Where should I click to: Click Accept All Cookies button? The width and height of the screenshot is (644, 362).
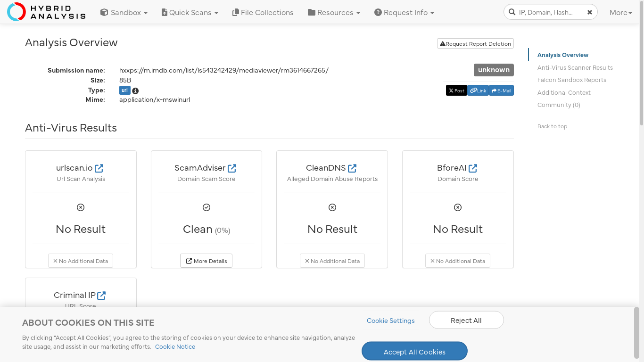[x=414, y=352]
